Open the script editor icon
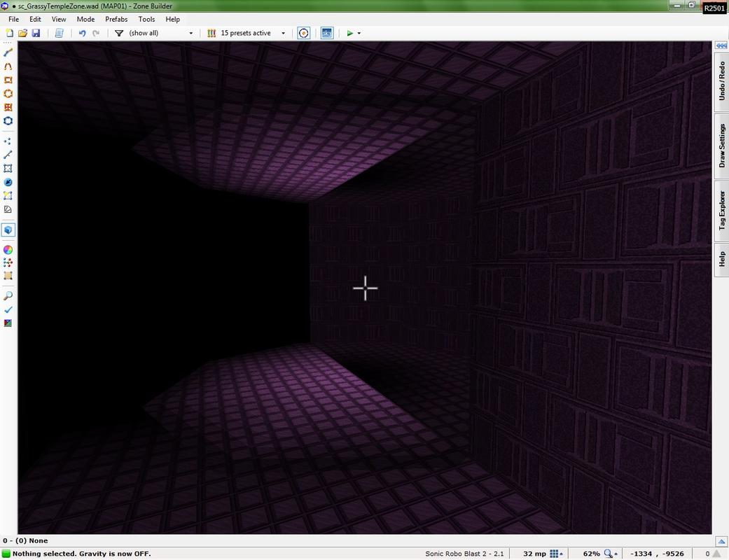 59,33
